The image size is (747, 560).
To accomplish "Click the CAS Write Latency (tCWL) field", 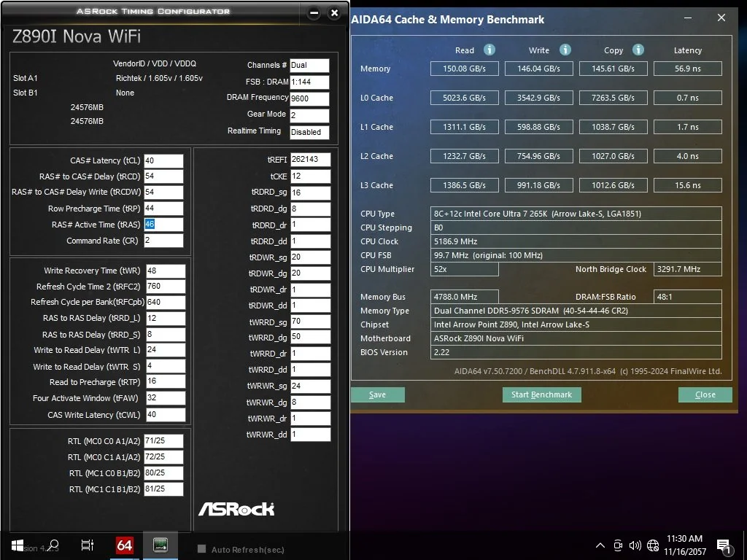I will [x=166, y=414].
